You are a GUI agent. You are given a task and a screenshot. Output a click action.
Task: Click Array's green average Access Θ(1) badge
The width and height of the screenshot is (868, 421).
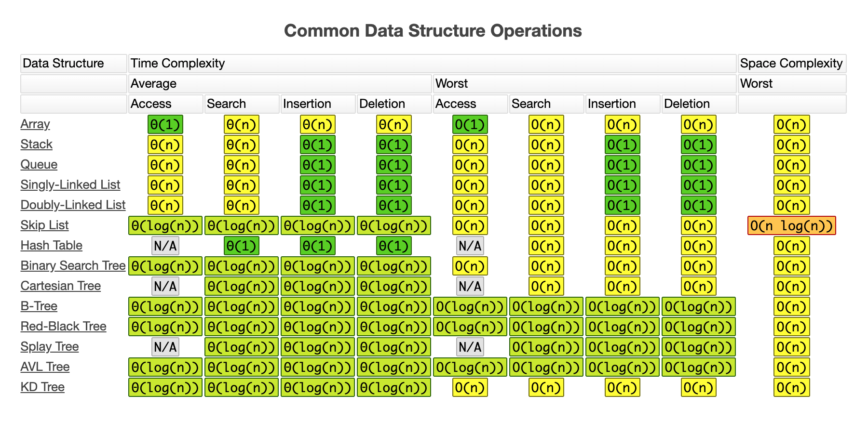click(x=165, y=124)
